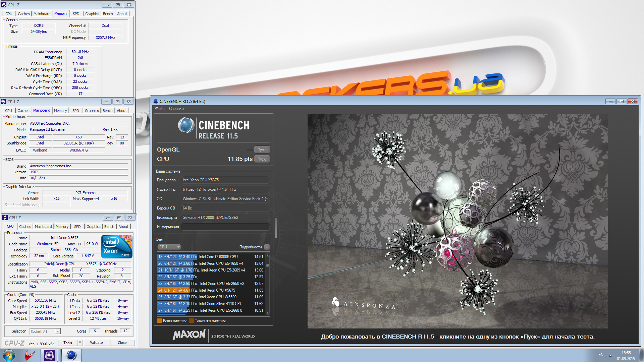Click BIOS date 10/03/2011
644x362 pixels.
pos(78,178)
